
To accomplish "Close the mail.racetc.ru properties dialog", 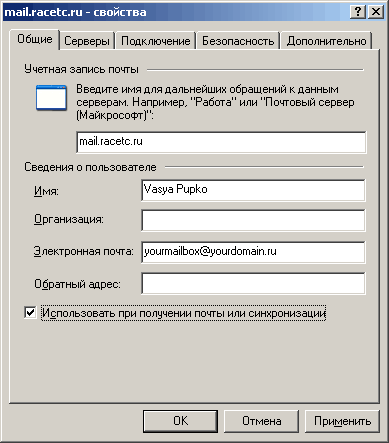I will point(376,12).
